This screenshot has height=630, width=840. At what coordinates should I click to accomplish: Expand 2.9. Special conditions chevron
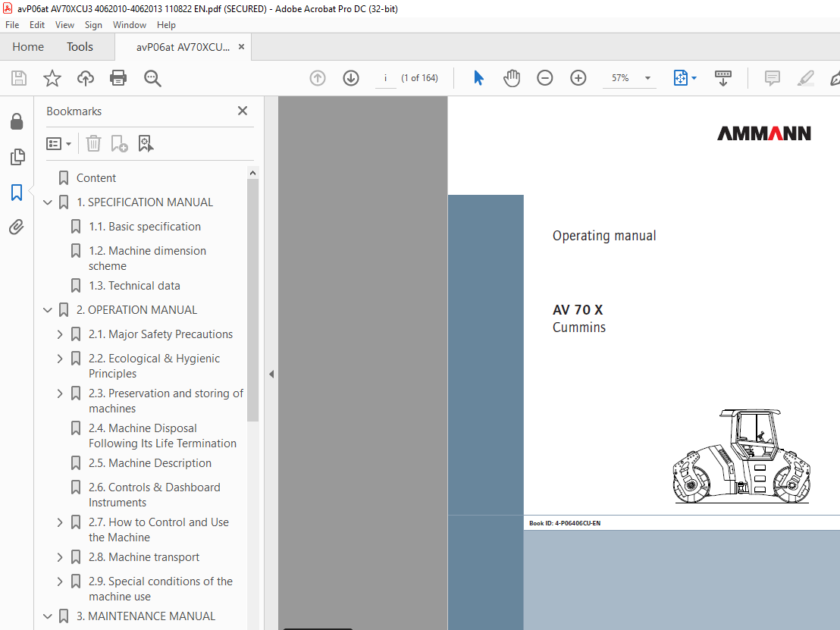[x=60, y=581]
